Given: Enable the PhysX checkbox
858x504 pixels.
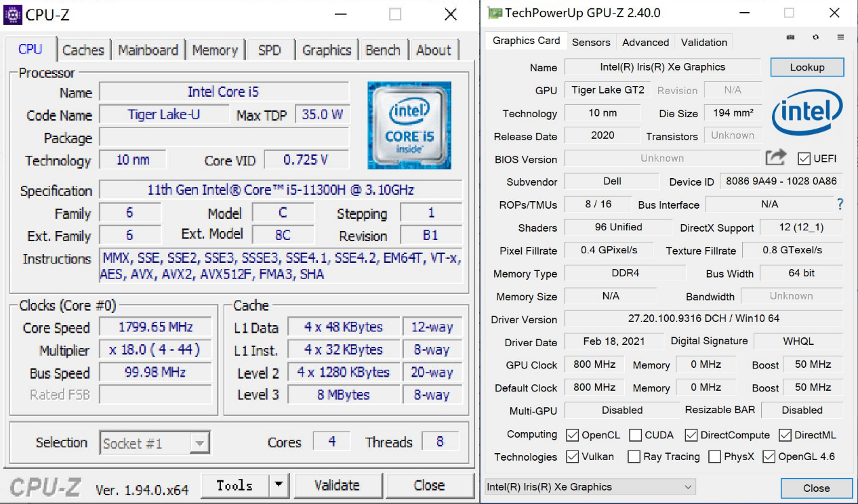Looking at the screenshot, I should point(714,457).
